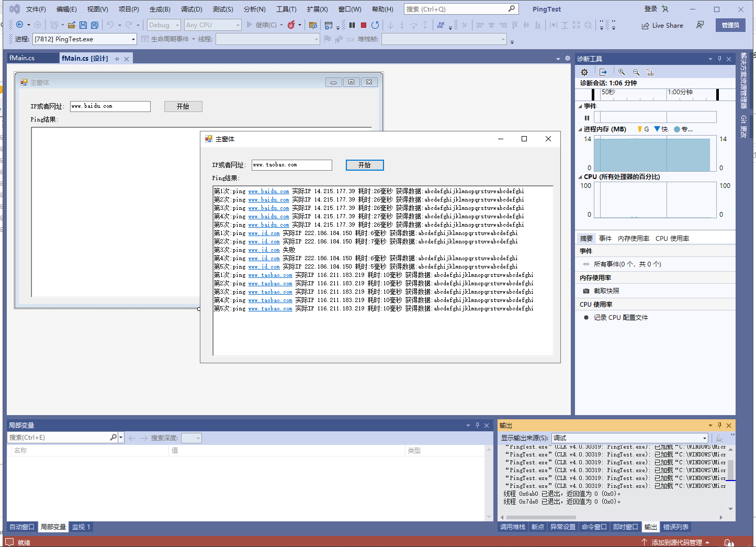Click the diagnostic session timeline ruler

pyautogui.click(x=655, y=94)
